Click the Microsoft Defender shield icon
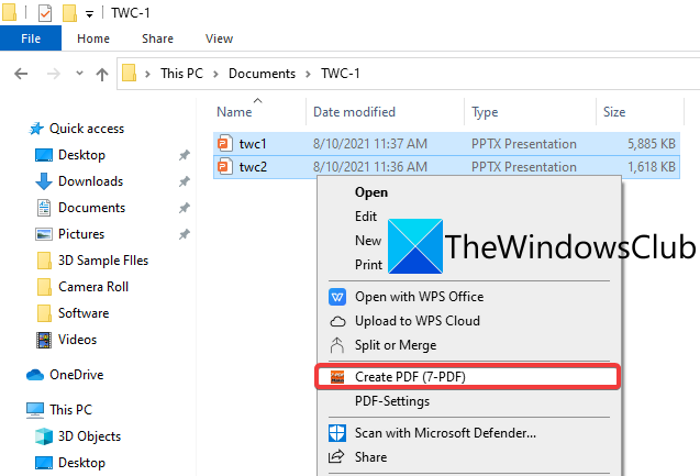 tap(337, 433)
